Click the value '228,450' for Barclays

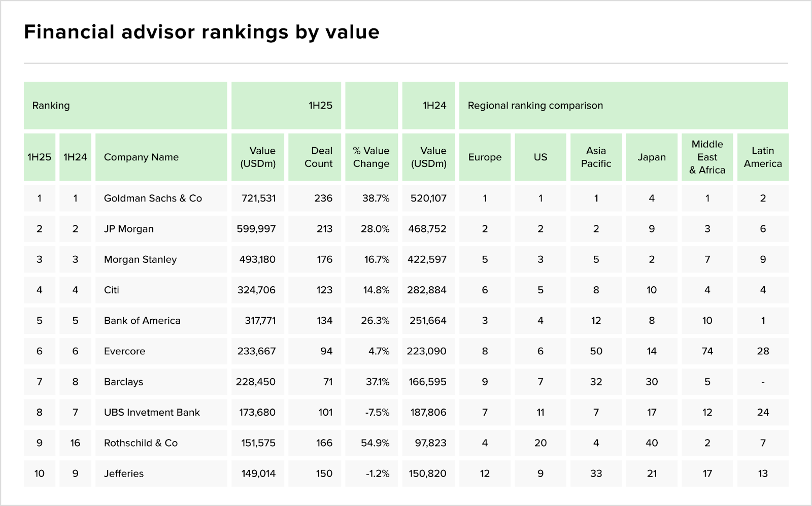pyautogui.click(x=258, y=382)
